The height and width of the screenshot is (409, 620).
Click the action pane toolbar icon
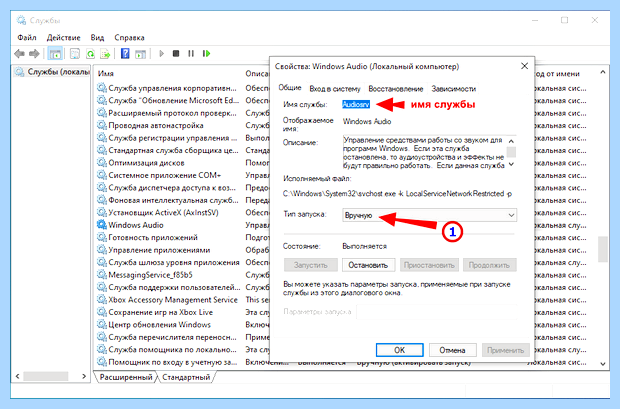pyautogui.click(x=140, y=54)
